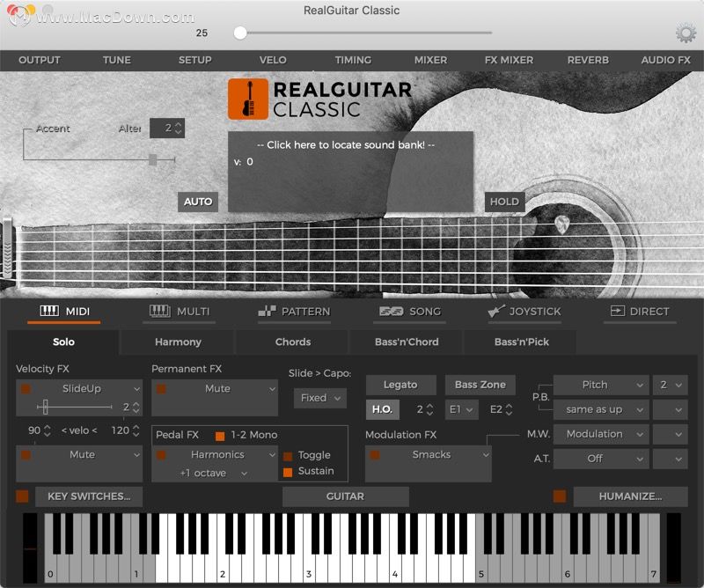This screenshot has height=588, width=704.
Task: Open the REVERB menu
Action: point(588,60)
